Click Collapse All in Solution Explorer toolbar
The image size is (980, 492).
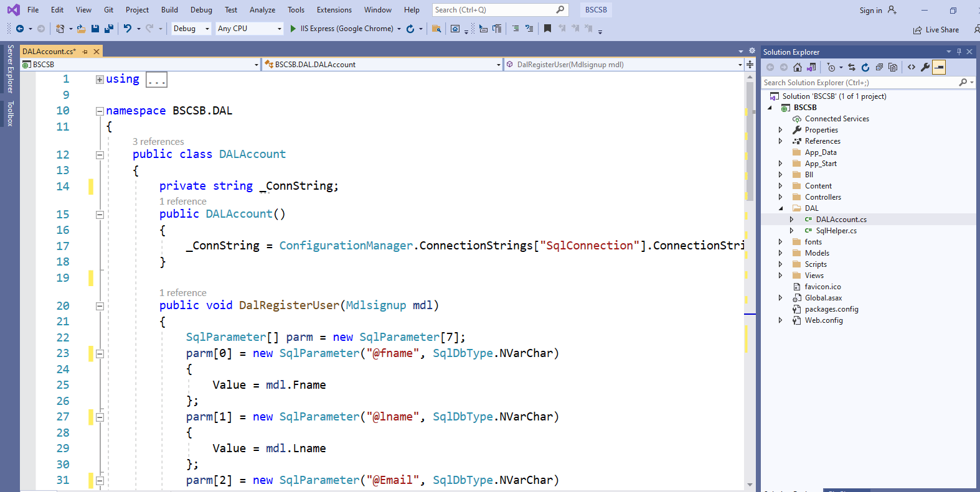coord(879,67)
